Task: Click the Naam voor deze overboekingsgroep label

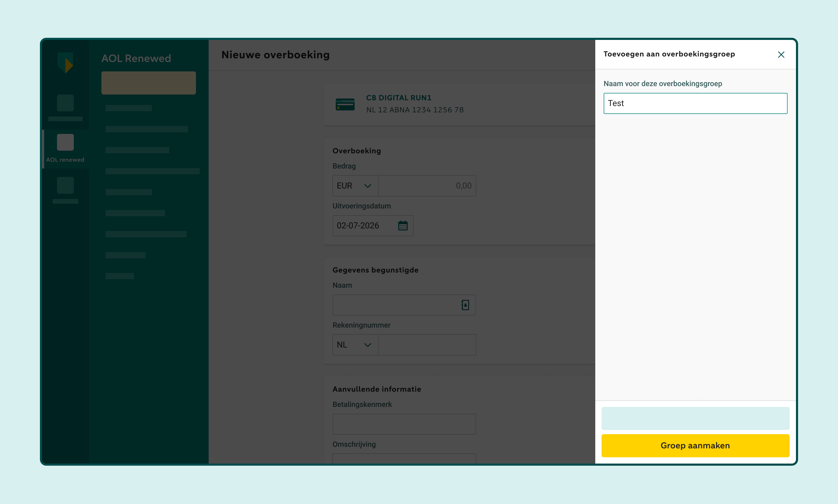Action: point(663,83)
